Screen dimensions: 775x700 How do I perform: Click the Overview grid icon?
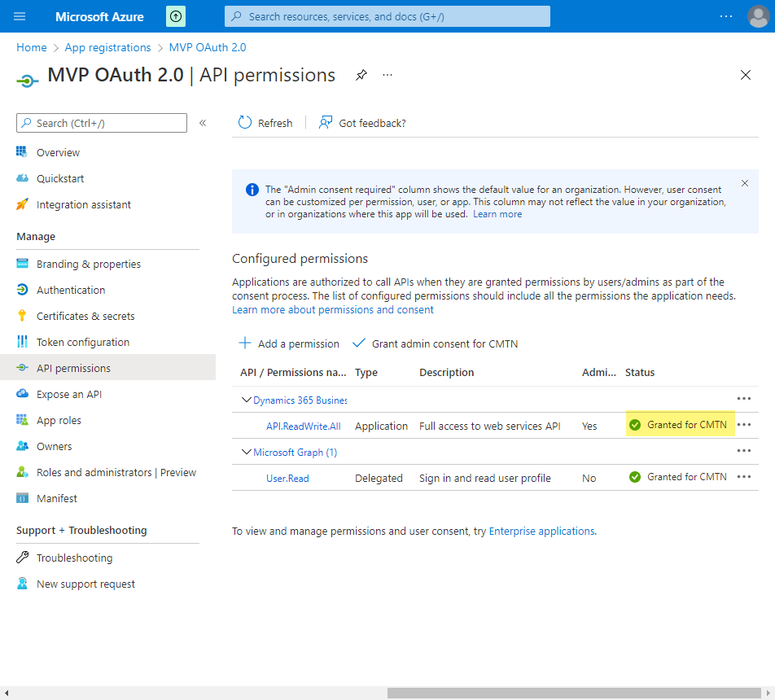[22, 151]
